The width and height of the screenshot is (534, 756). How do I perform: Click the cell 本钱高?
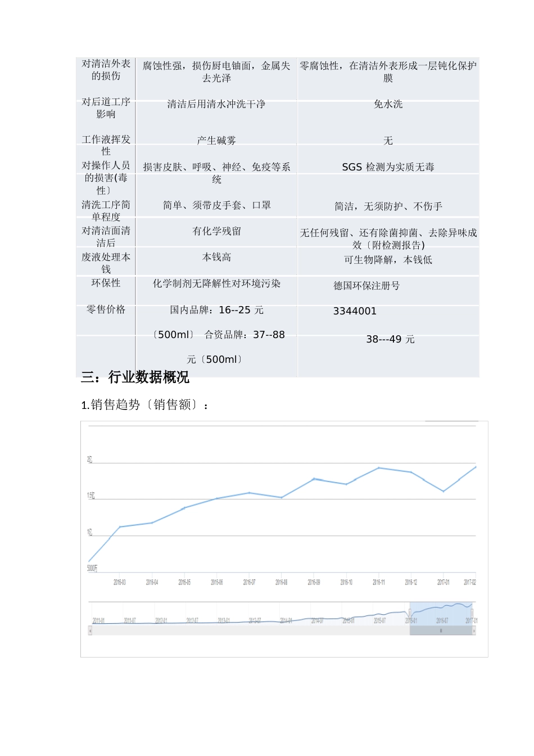click(x=216, y=257)
